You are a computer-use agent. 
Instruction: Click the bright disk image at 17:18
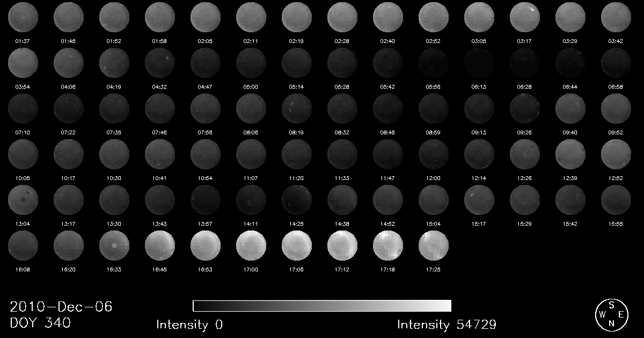(388, 245)
